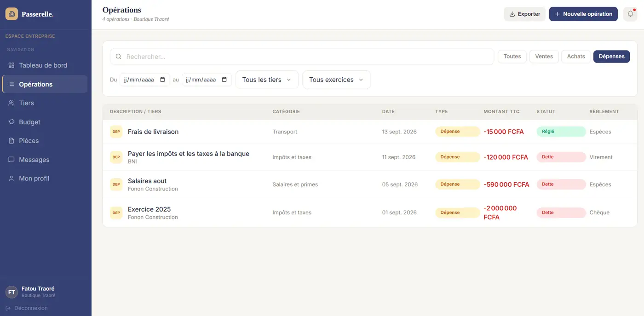Click the DEP badge beside Payer les impôts
The image size is (644, 316).
coord(116,157)
